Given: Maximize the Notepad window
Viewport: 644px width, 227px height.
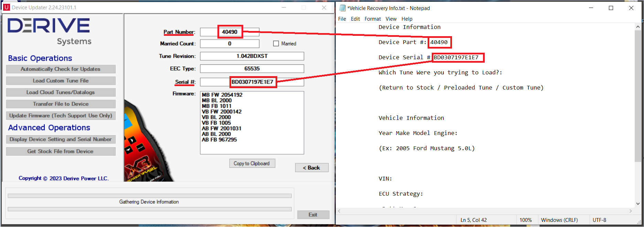Looking at the screenshot, I should pyautogui.click(x=611, y=8).
